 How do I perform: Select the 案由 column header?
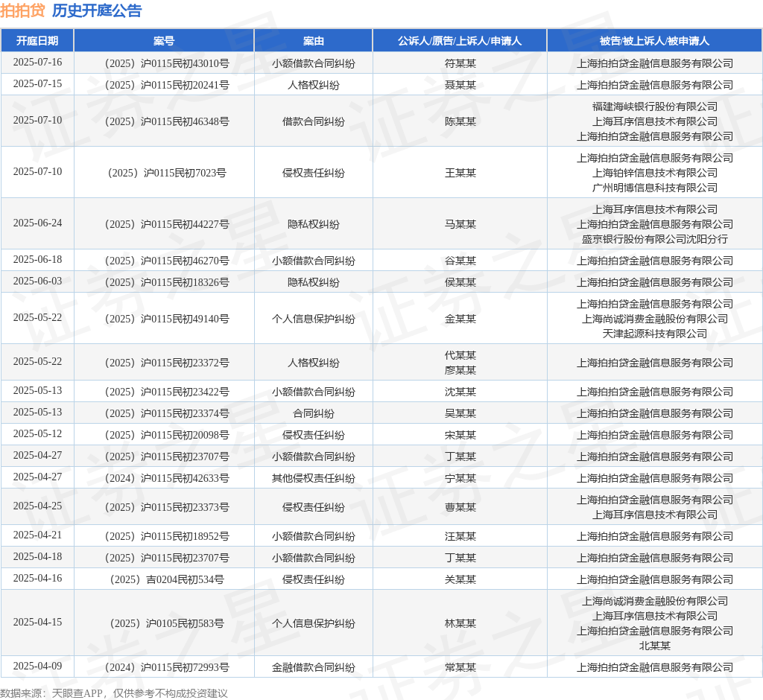tap(314, 41)
